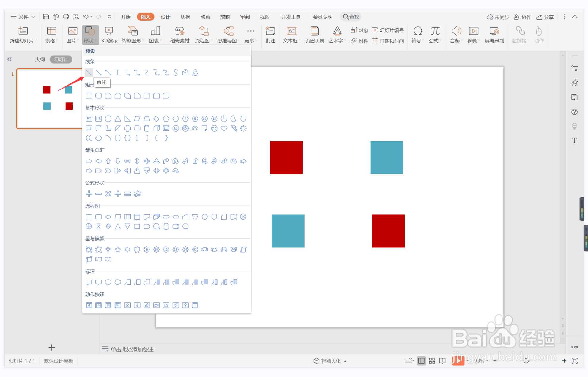Select the heart shape
The width and height of the screenshot is (588, 377).
(224, 128)
